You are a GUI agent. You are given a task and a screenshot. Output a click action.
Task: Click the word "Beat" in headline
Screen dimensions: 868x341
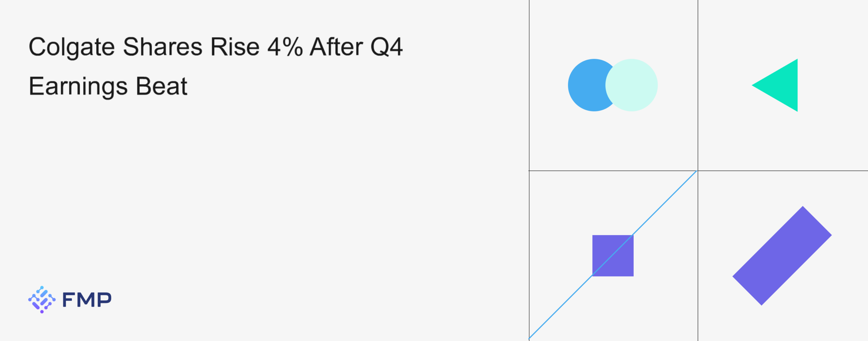(x=161, y=86)
